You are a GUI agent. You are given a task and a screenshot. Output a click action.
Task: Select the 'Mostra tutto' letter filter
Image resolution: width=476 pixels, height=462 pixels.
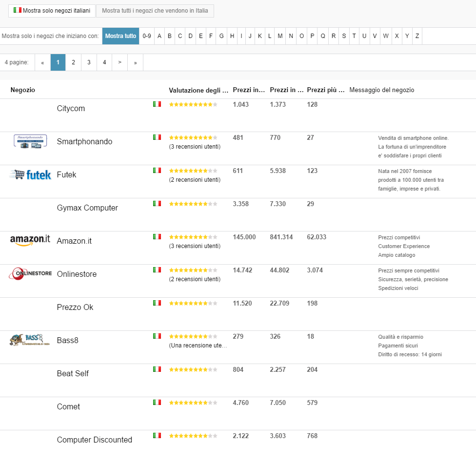click(120, 36)
